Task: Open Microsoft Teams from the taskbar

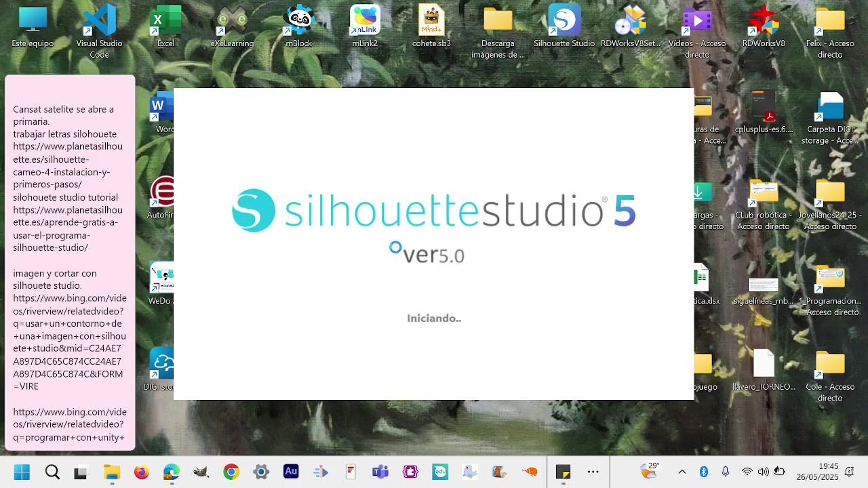Action: coord(380,472)
